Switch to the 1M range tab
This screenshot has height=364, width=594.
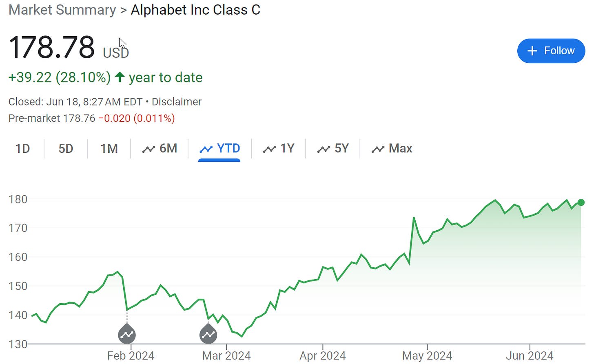pyautogui.click(x=109, y=148)
